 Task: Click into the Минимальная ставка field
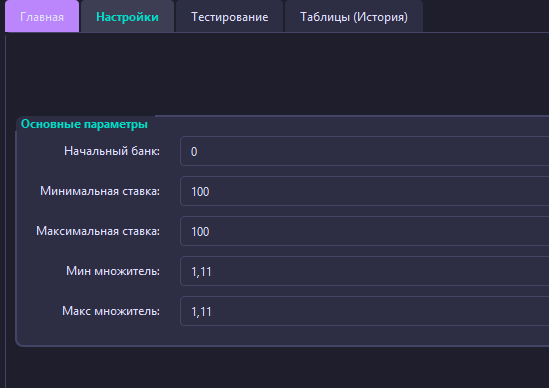[364, 191]
